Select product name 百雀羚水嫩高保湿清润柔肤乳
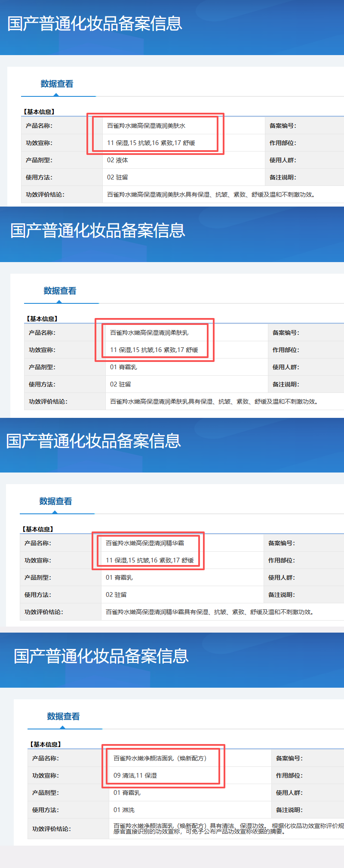344x868 pixels. pyautogui.click(x=149, y=333)
